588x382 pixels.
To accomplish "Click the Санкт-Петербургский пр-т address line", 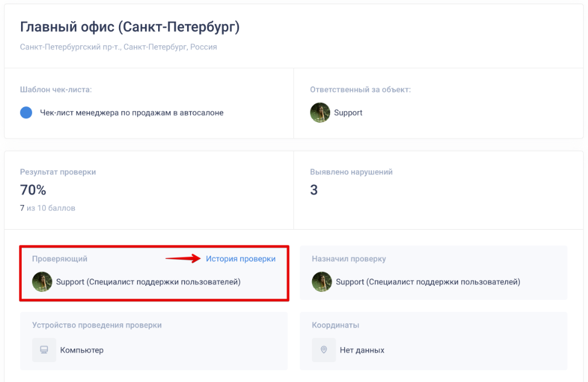I will (118, 47).
